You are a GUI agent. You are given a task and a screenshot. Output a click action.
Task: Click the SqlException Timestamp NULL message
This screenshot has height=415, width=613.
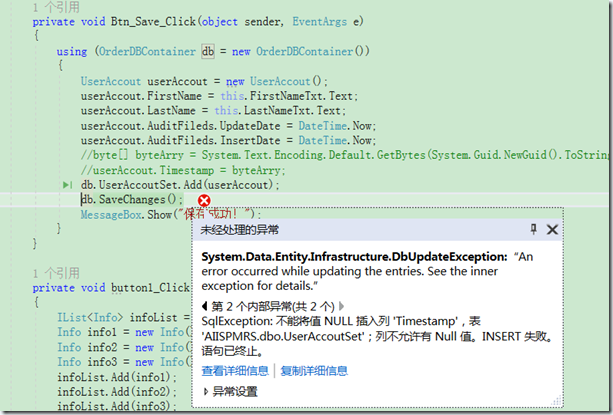coord(377,336)
